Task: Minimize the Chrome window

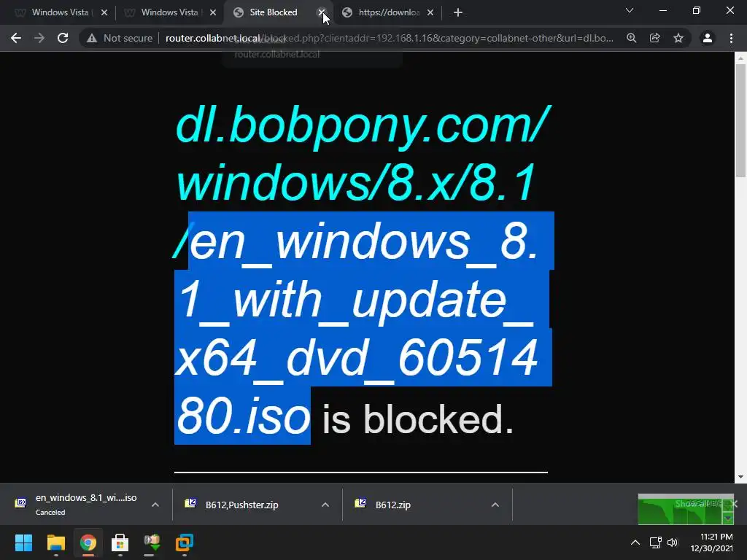Action: pos(662,10)
